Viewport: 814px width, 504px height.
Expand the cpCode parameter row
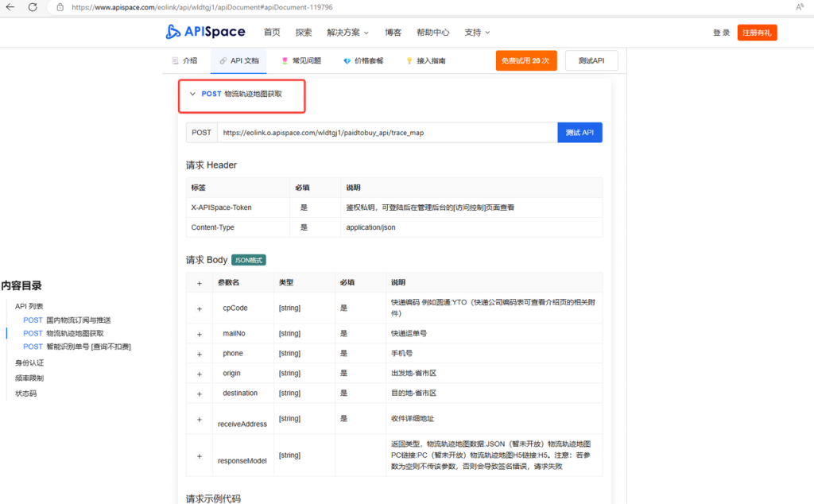[200, 308]
